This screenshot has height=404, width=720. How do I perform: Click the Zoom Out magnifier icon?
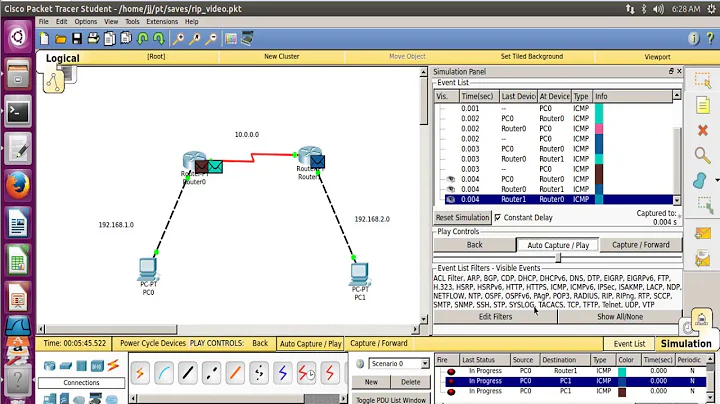click(211, 39)
